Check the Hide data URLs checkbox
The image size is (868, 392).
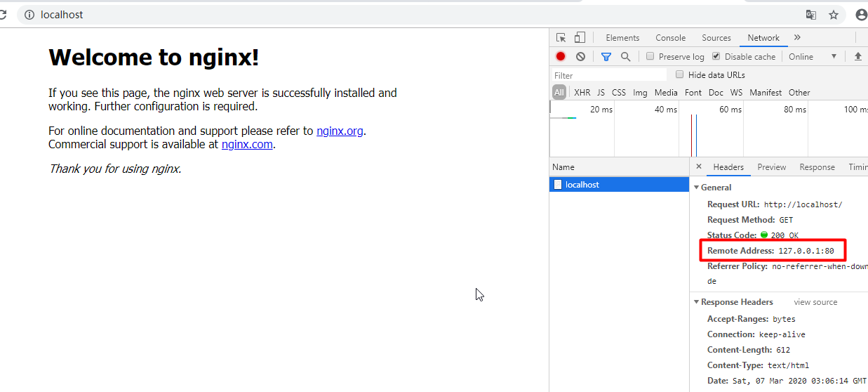click(679, 74)
